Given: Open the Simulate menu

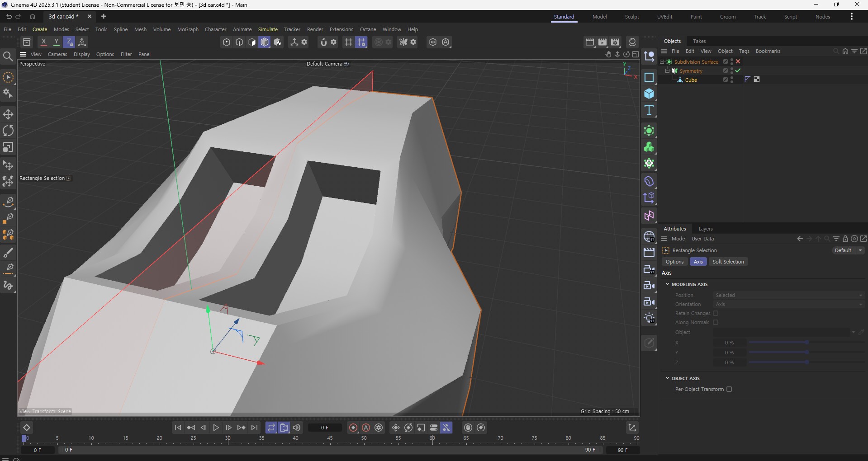Looking at the screenshot, I should pyautogui.click(x=268, y=29).
